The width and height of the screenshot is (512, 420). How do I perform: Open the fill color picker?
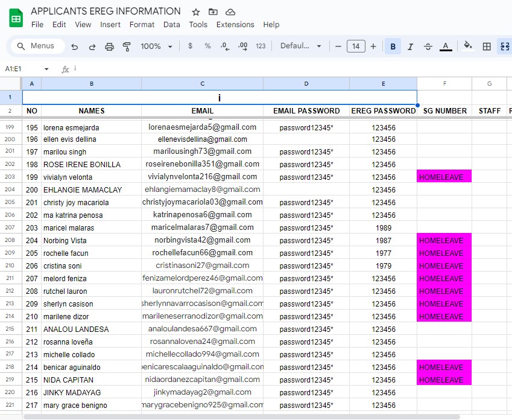click(468, 46)
